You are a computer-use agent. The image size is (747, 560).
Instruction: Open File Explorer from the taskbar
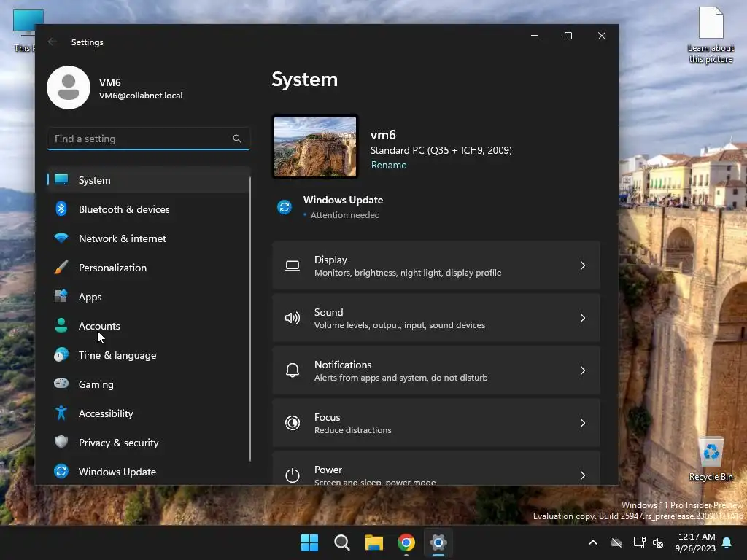point(374,542)
